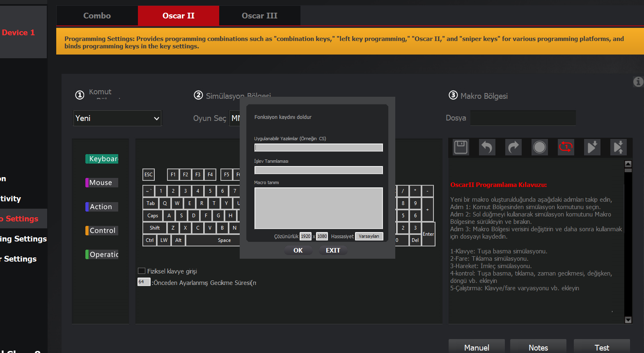644x353 pixels.
Task: Select the Control command category
Action: [102, 230]
